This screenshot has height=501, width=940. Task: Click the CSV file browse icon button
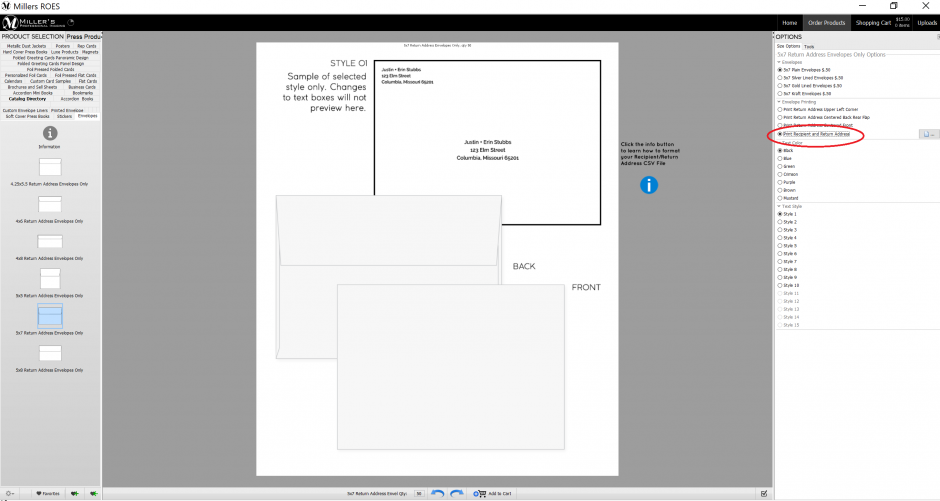(929, 134)
